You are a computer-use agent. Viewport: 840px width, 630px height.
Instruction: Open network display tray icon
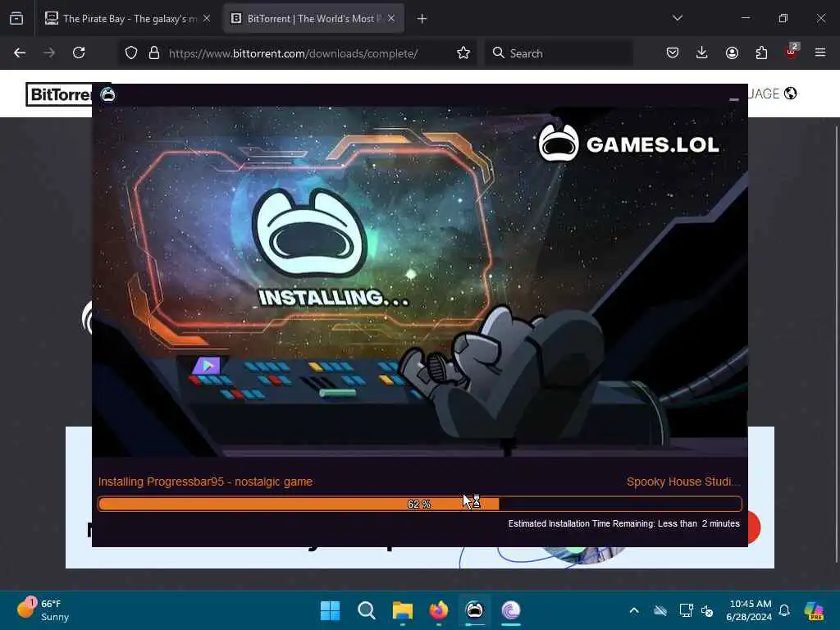point(686,610)
